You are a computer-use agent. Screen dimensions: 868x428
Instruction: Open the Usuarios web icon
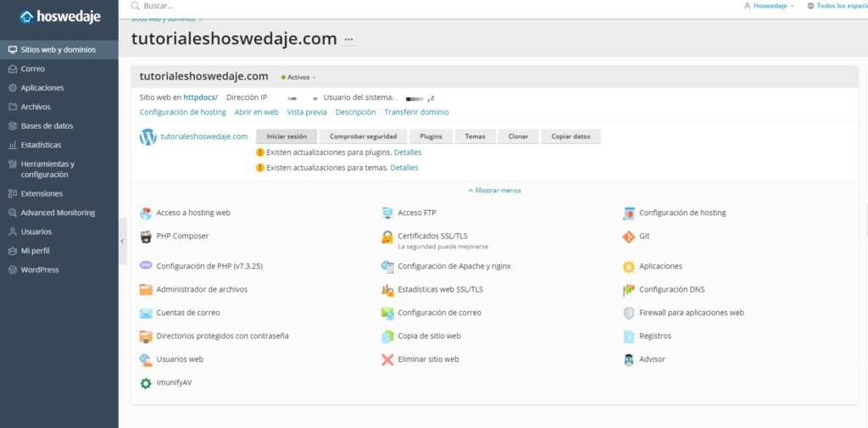coord(146,359)
